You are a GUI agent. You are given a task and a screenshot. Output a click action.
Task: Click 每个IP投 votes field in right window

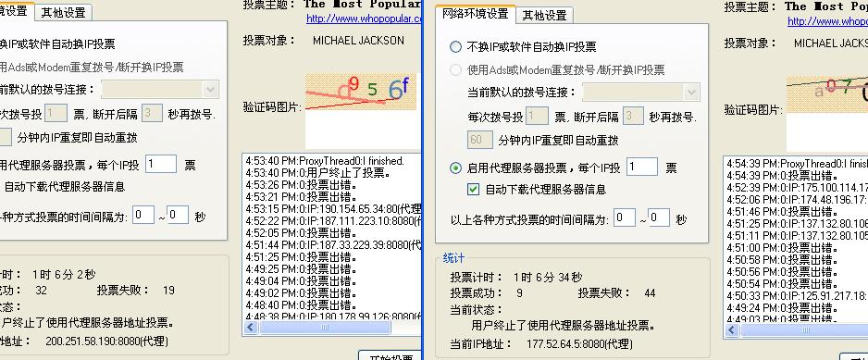coord(642,167)
